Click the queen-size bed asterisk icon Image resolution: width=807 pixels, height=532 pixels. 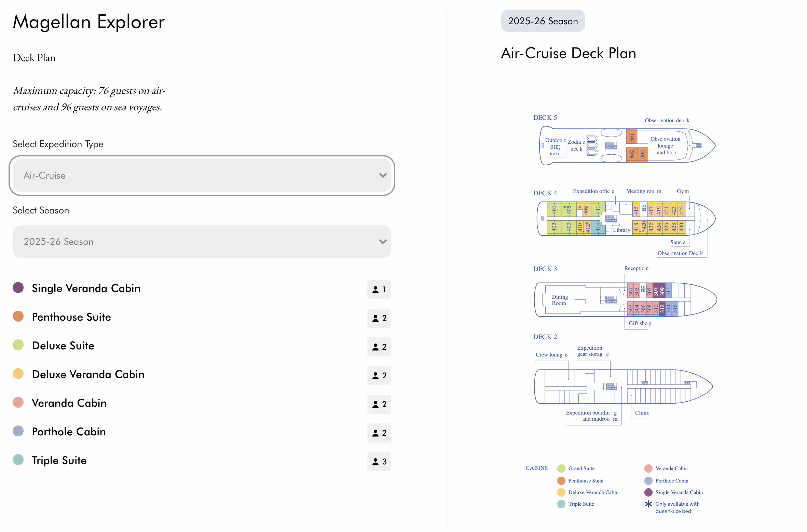[x=648, y=504]
